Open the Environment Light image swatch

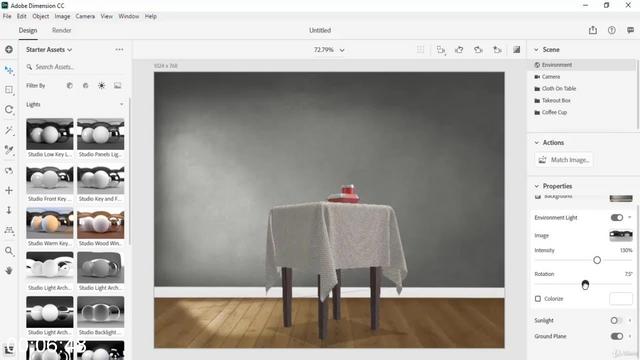click(x=621, y=236)
